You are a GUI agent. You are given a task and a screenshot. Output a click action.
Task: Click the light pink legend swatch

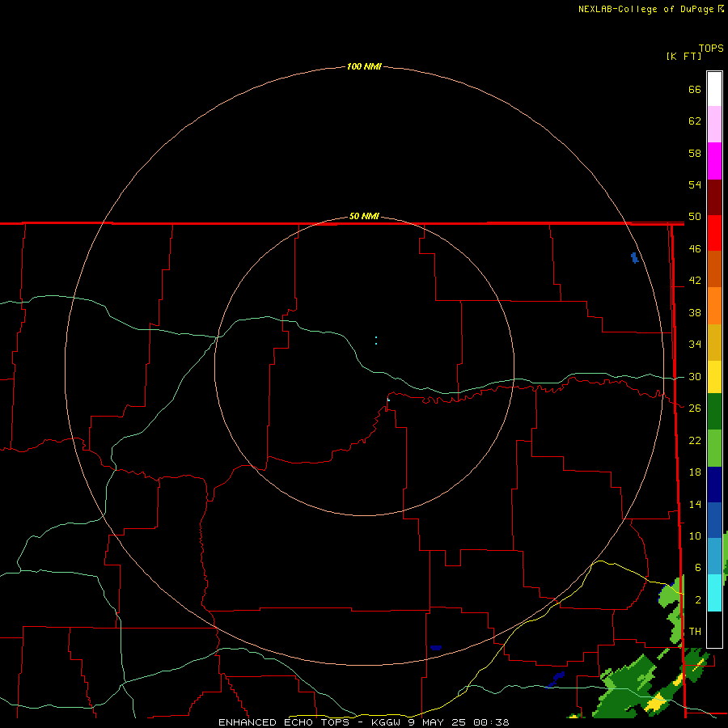click(x=714, y=125)
